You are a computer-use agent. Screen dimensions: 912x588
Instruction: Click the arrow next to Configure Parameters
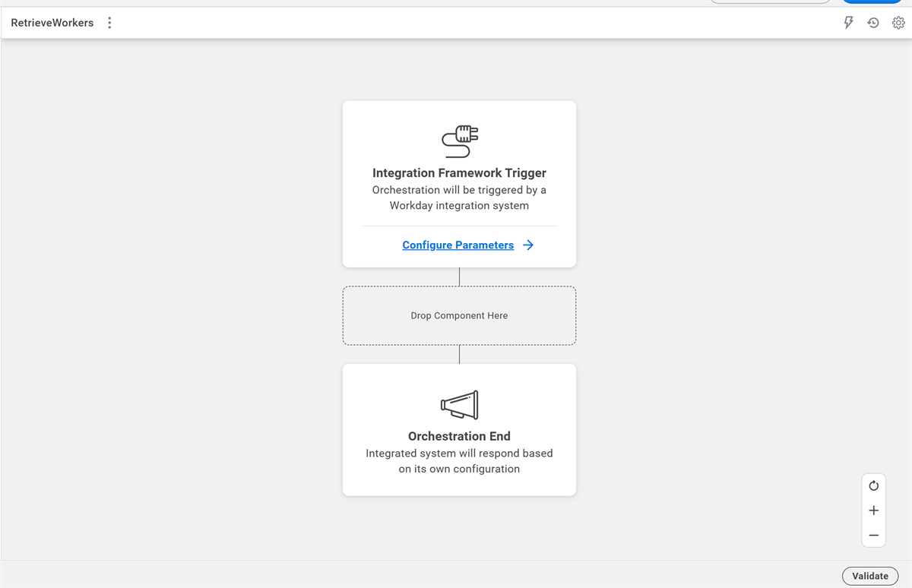(528, 245)
